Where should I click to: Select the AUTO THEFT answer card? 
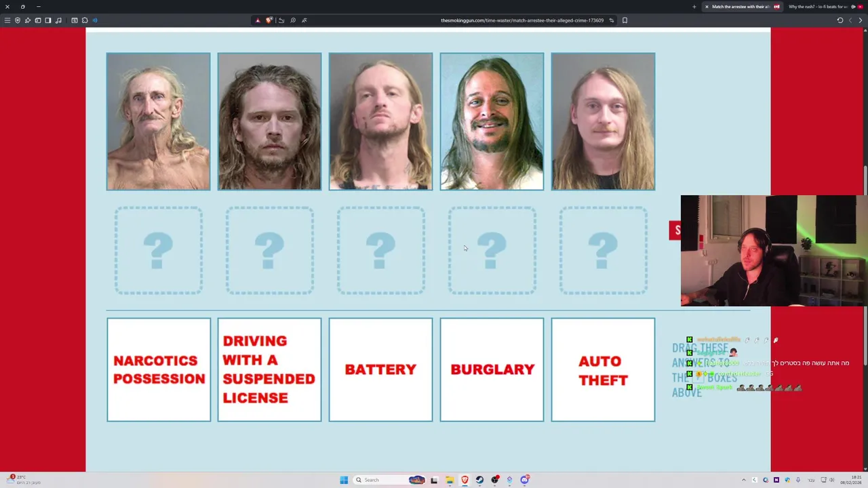(x=603, y=369)
